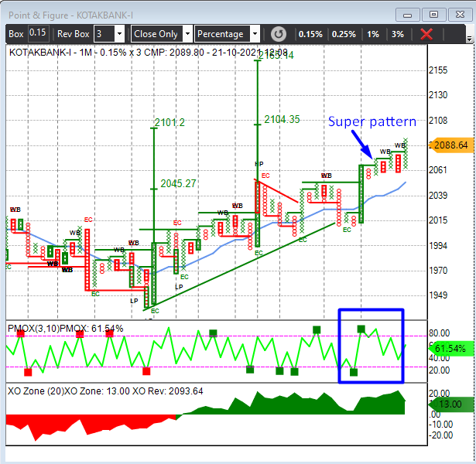Apply the 0.25% box size preset
This screenshot has width=476, height=464.
pos(344,34)
